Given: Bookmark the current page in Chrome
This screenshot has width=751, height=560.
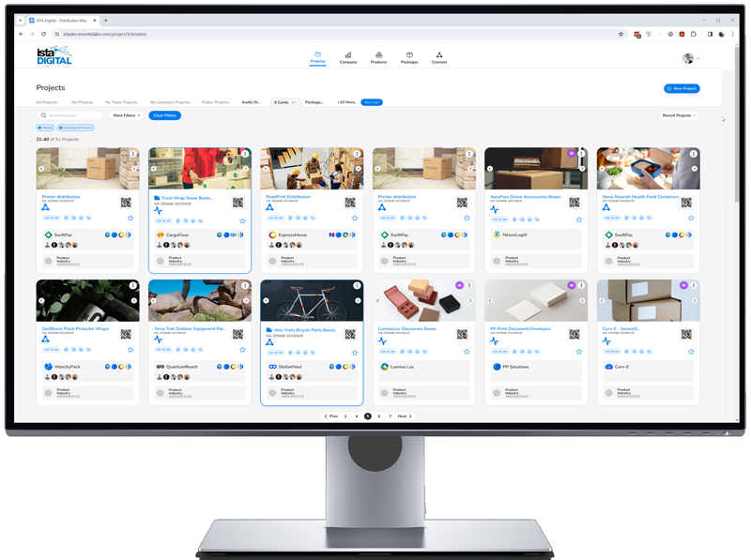Looking at the screenshot, I should 621,34.
